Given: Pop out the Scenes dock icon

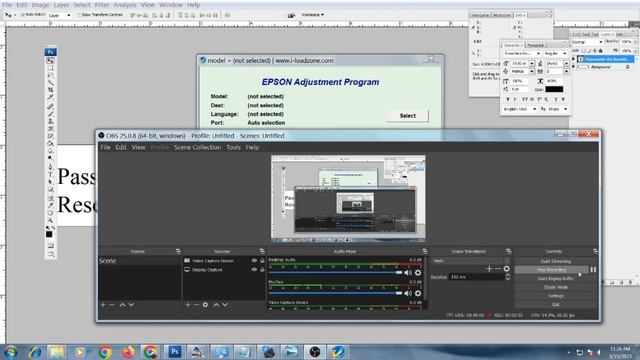Looking at the screenshot, I should pos(178,251).
